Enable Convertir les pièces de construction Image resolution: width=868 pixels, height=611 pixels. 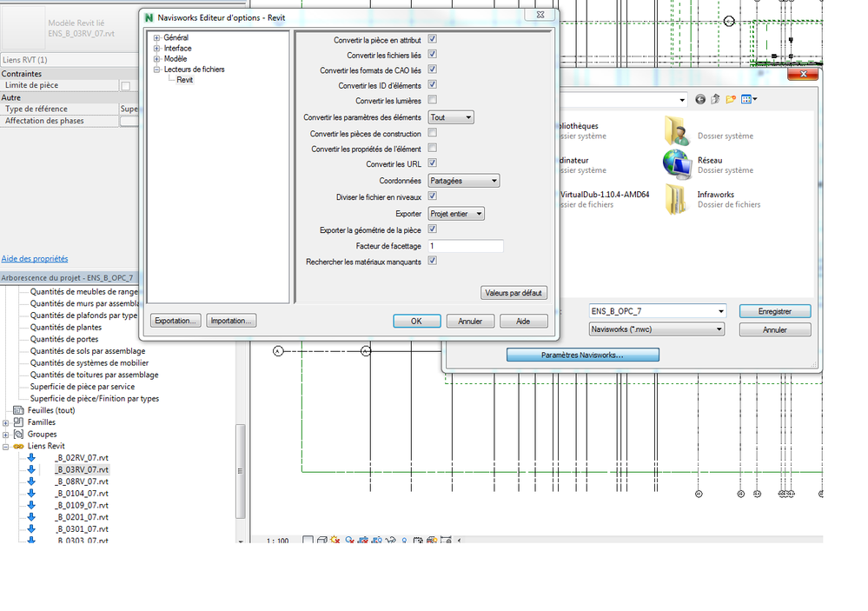433,133
